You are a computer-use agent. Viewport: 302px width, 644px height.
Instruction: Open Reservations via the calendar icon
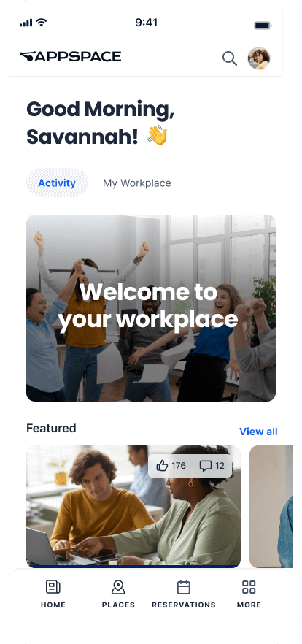pos(183,587)
